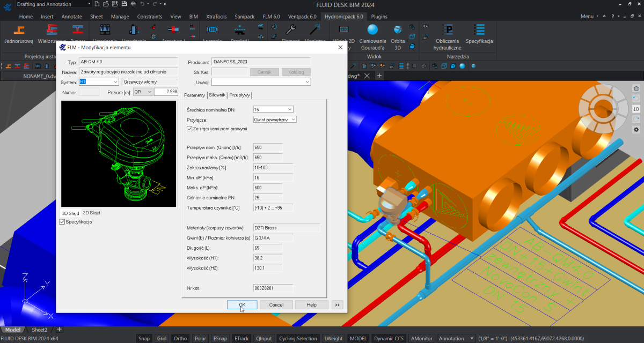Expand the Uwagi combo box

(x=307, y=82)
